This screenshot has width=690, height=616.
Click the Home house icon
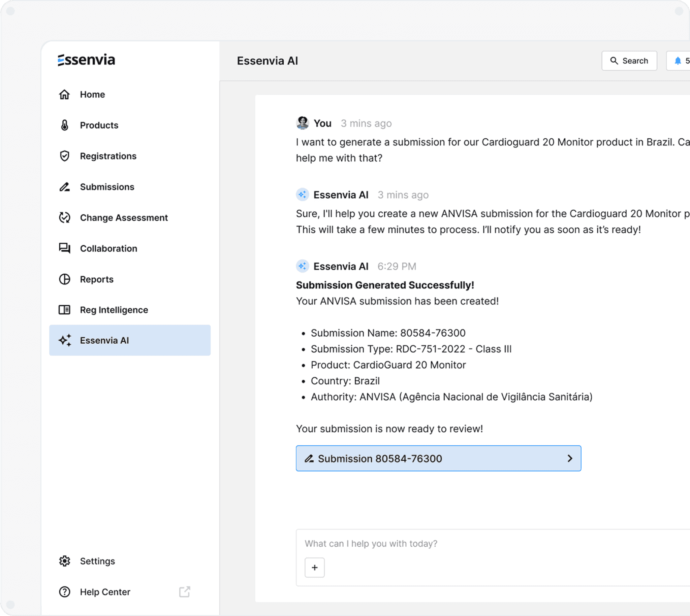click(64, 95)
